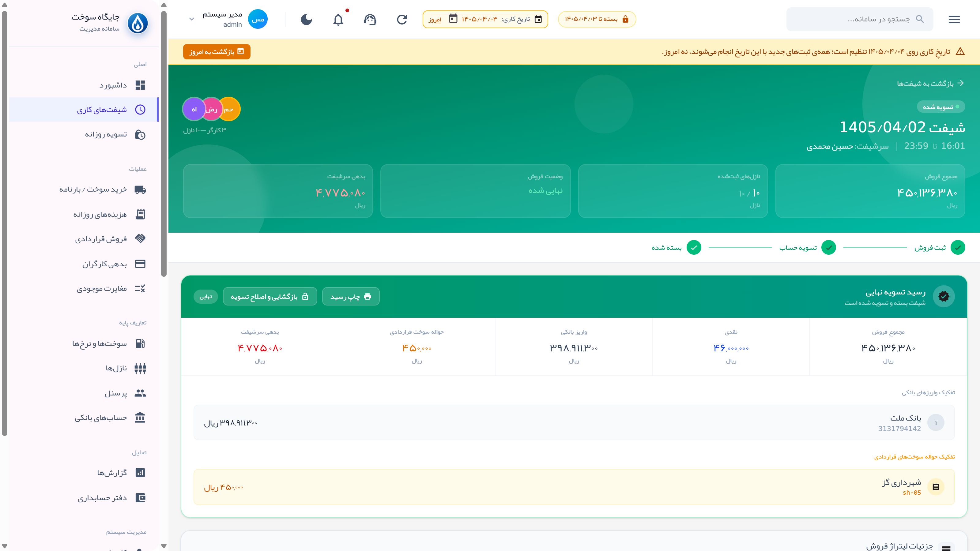
Task: Click the مغایرت موجودی icon
Action: (x=140, y=289)
